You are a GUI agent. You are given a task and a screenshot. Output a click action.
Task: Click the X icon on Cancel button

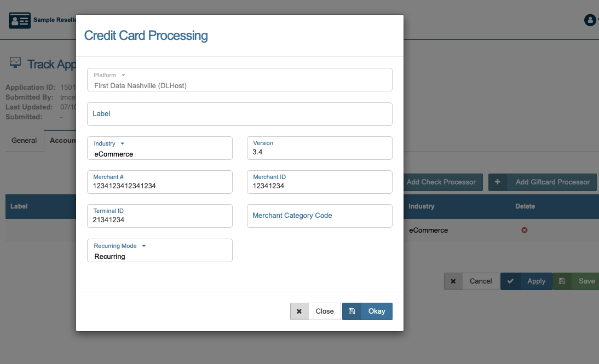pos(453,281)
